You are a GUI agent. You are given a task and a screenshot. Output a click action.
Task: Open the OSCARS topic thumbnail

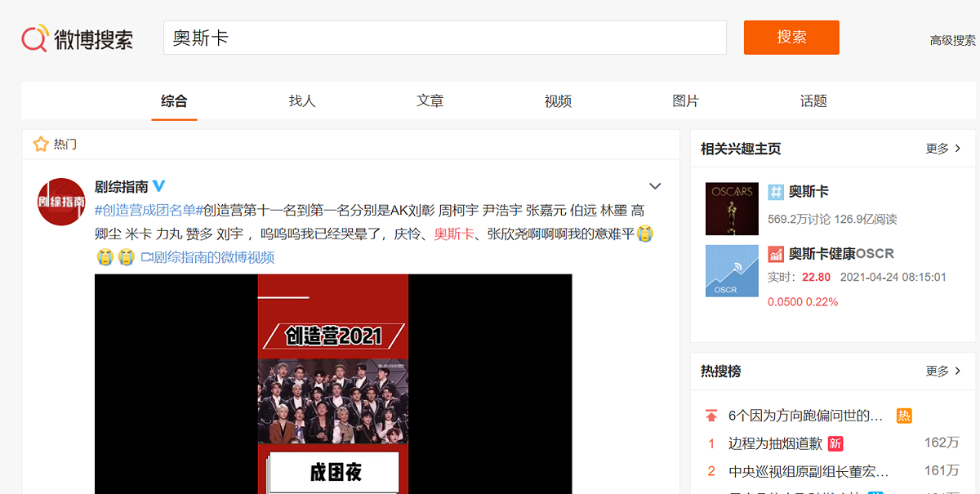coord(732,208)
